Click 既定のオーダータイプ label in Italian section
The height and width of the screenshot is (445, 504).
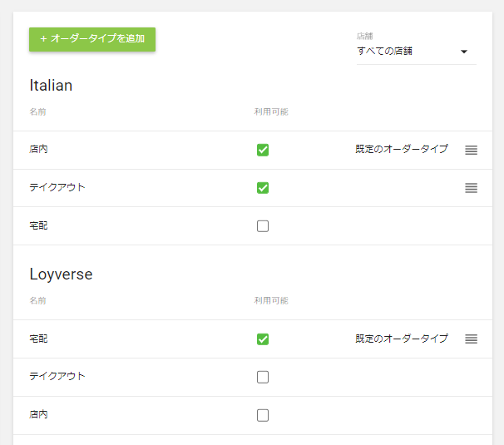click(x=402, y=150)
